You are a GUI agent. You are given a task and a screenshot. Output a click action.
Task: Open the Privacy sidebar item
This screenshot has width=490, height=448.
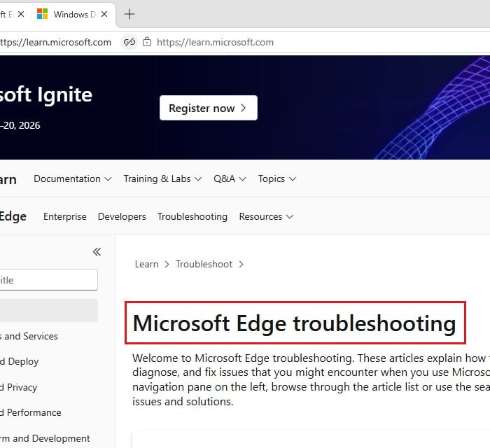click(18, 387)
